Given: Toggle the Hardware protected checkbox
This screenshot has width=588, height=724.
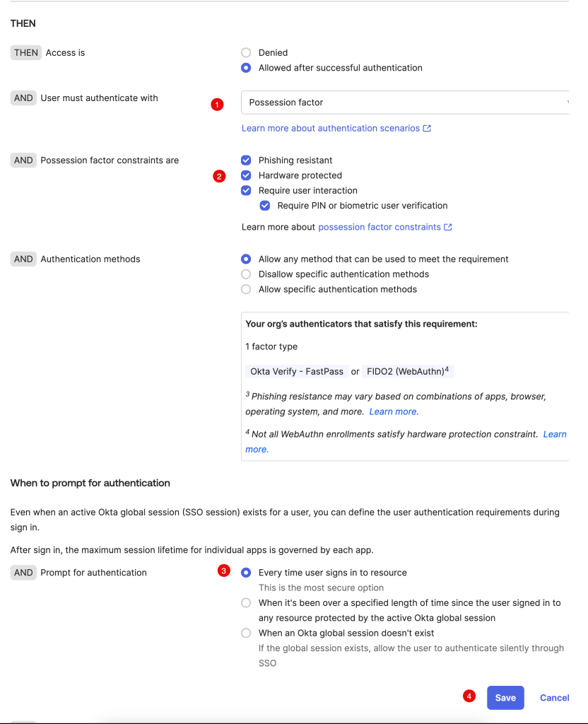Looking at the screenshot, I should click(246, 175).
